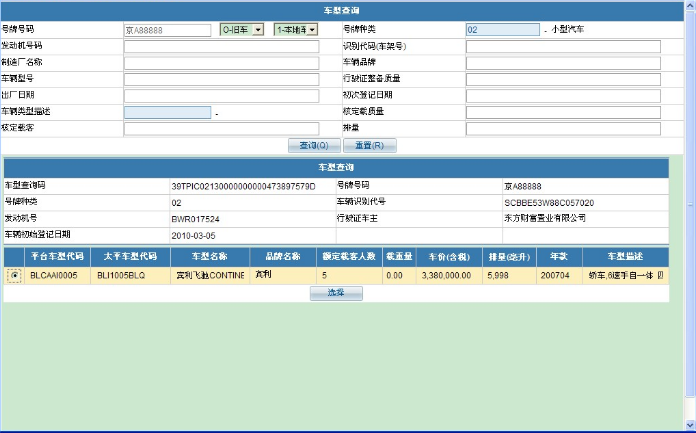The width and height of the screenshot is (696, 433).
Task: Click the 选择 button below the table
Action: click(x=335, y=293)
